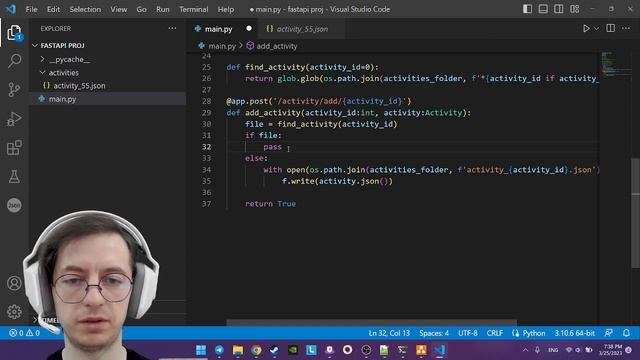Open the Source Control view
640x360 pixels.
(14, 89)
